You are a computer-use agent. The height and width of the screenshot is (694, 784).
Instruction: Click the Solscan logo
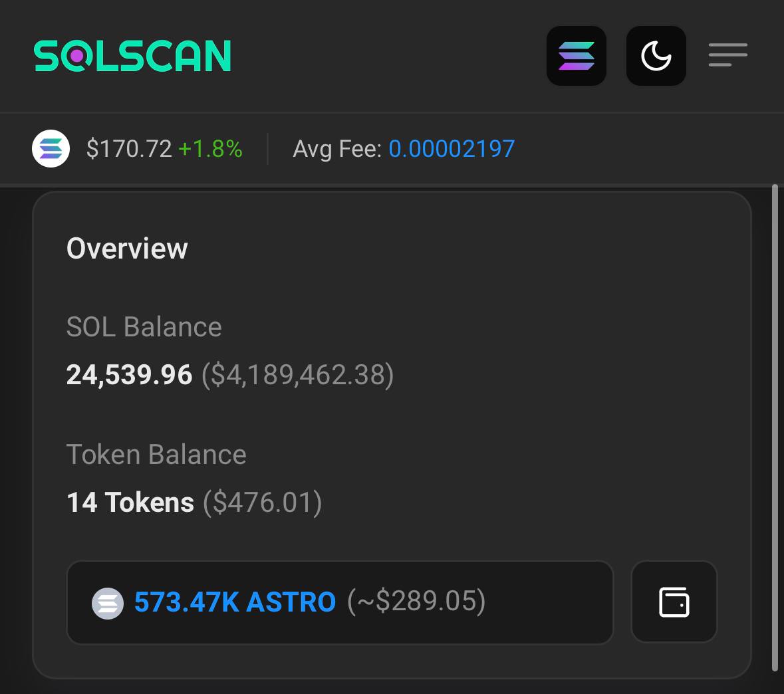click(132, 56)
